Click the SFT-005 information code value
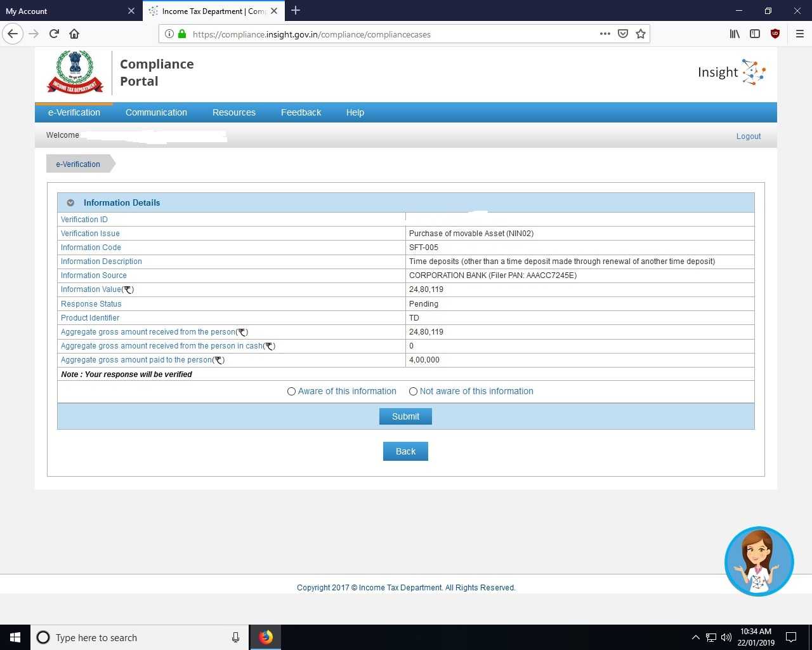812x650 pixels. [x=424, y=248]
